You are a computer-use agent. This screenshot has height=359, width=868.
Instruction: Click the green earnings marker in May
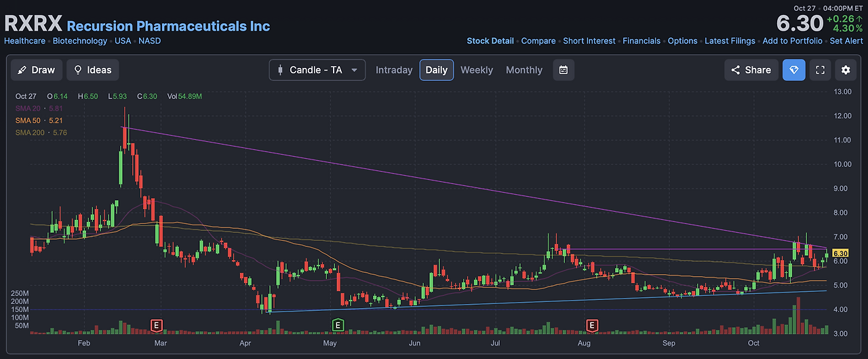(x=337, y=325)
